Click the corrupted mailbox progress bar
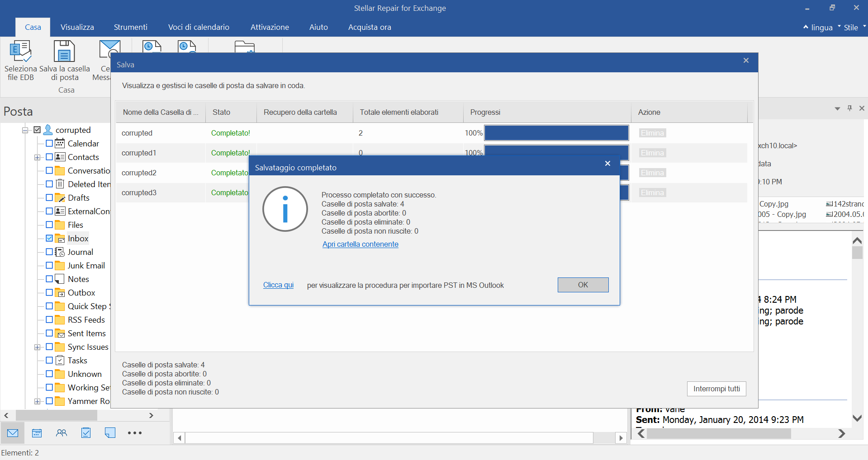The image size is (868, 460). [x=556, y=133]
